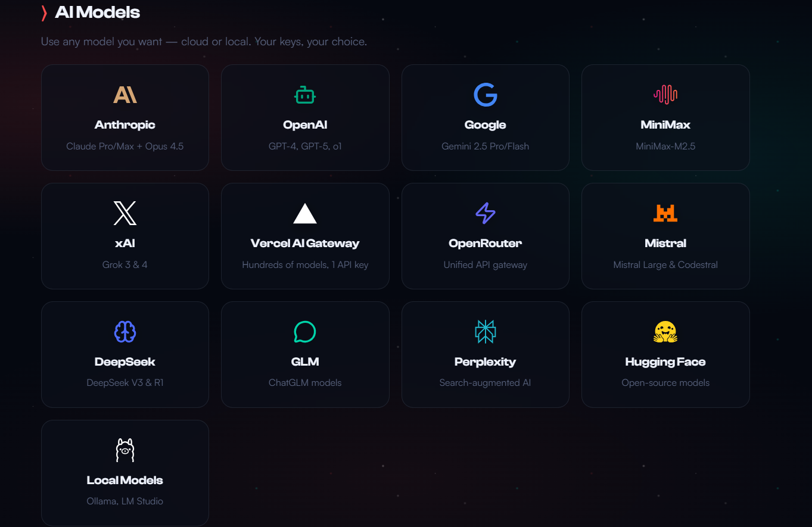Click the Local Models llama icon
This screenshot has width=812, height=527.
[125, 450]
